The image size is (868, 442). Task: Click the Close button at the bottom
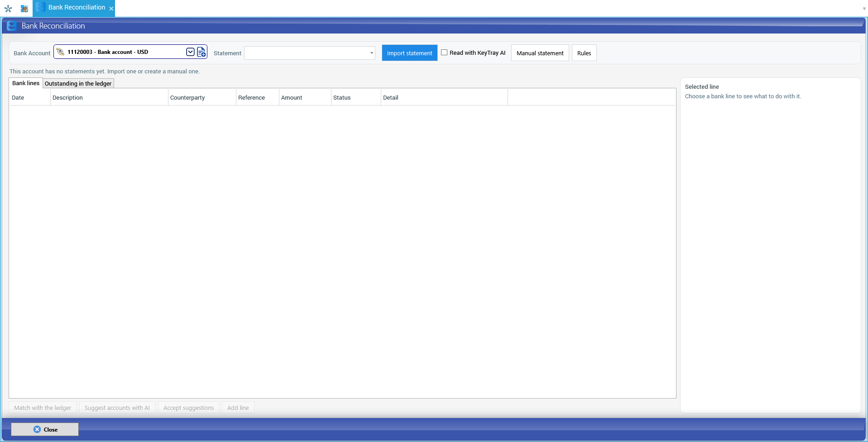pyautogui.click(x=45, y=429)
